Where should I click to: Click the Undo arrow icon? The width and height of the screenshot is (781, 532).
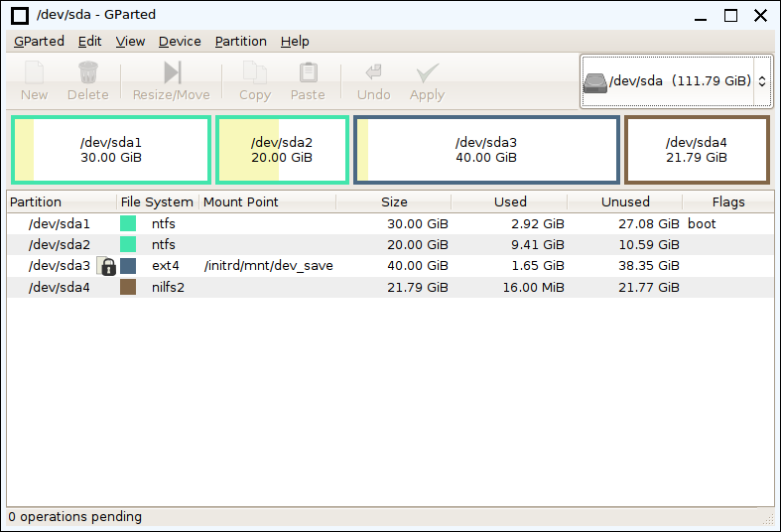373,72
